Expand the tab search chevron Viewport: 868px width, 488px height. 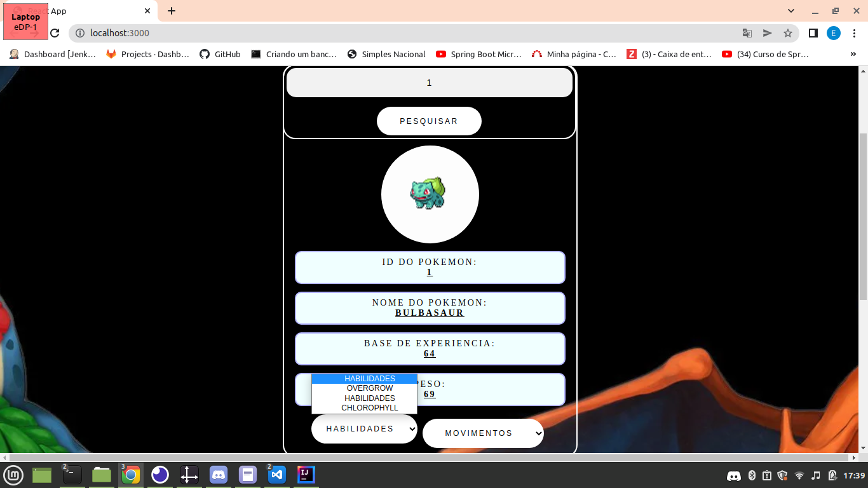point(791,11)
